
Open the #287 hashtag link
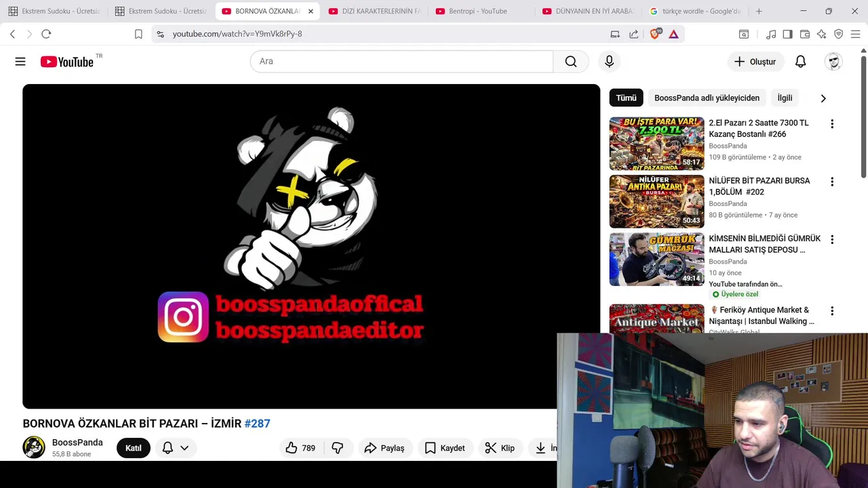pos(257,424)
